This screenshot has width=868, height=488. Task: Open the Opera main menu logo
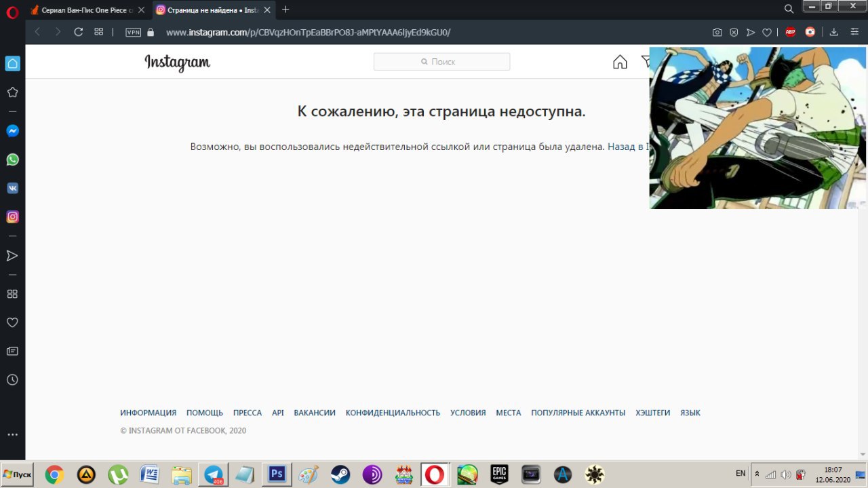tap(12, 11)
